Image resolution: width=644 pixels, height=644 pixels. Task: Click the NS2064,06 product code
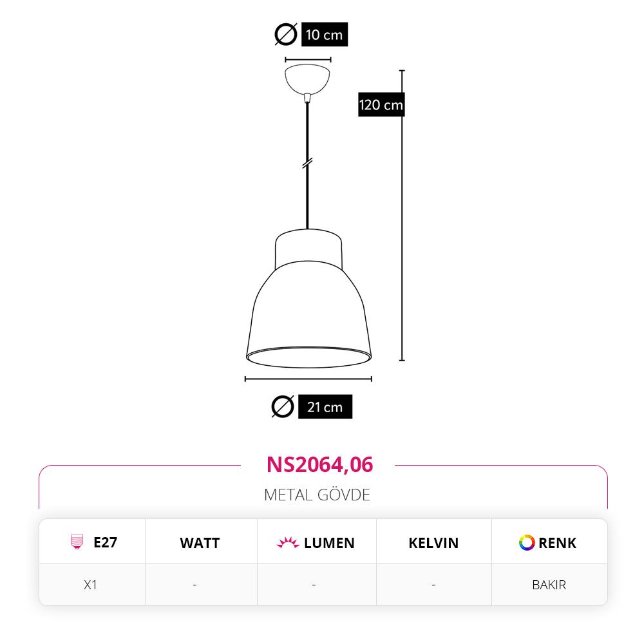tap(319, 464)
